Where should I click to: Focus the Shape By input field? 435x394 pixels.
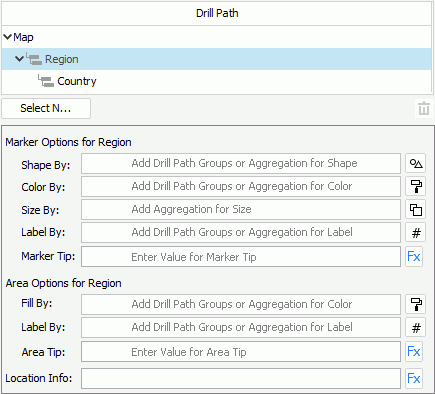click(241, 163)
